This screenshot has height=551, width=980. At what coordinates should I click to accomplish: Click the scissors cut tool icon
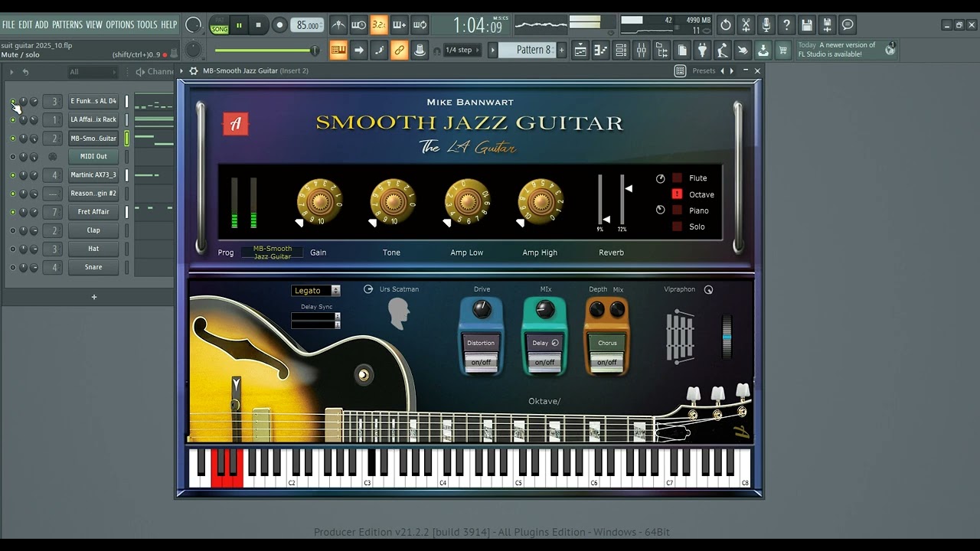coord(746,25)
